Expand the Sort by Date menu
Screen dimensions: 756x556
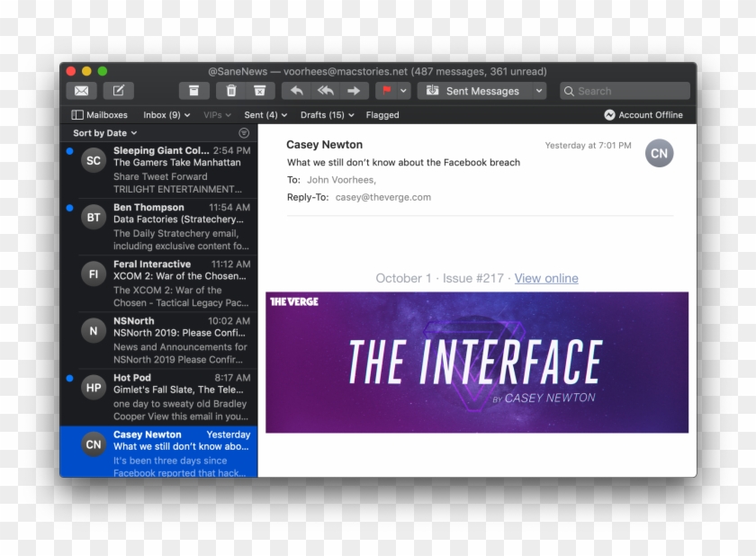tap(103, 133)
